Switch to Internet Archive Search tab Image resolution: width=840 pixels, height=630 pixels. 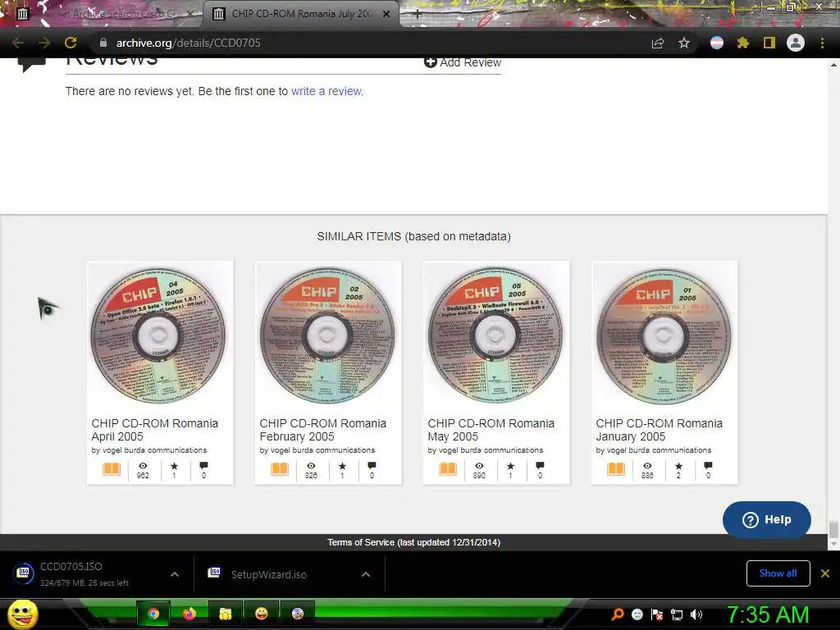102,14
